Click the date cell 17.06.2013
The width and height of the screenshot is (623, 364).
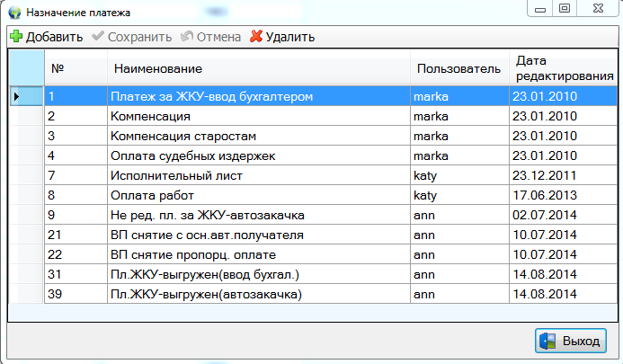[x=546, y=195]
